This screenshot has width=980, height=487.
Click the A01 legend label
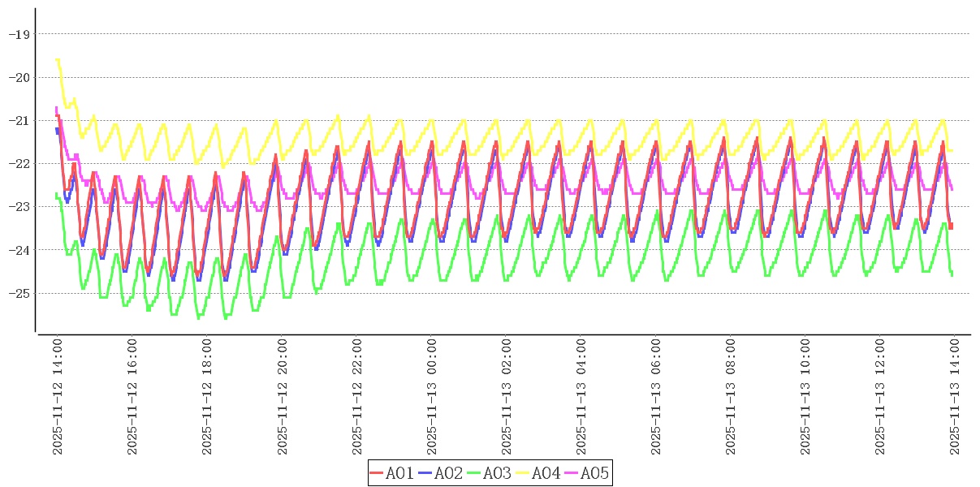coord(400,473)
